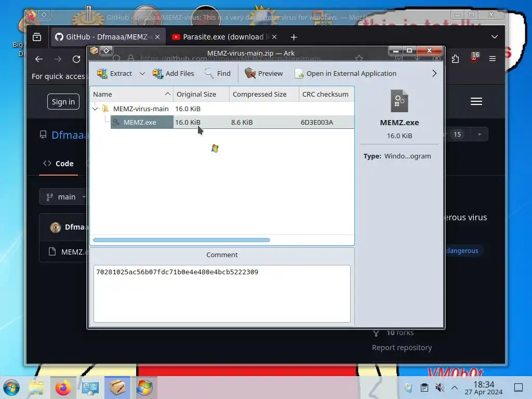532x399 pixels.
Task: Open the star count dropdown arrow on GitHub
Action: tap(479, 135)
